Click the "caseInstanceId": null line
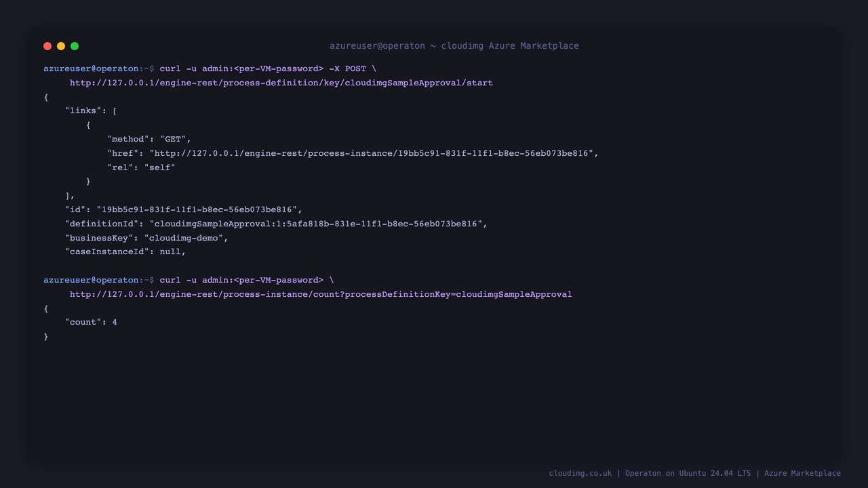868x488 pixels. point(125,251)
